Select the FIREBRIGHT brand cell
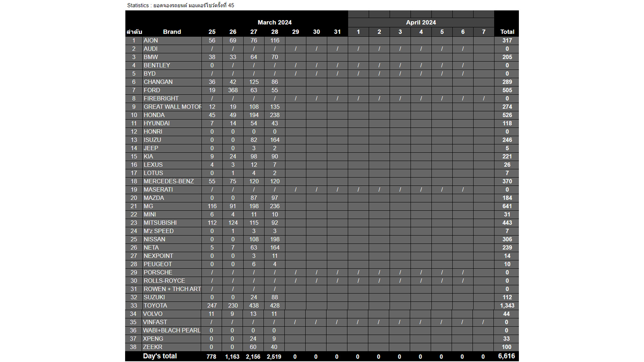Image resolution: width=644 pixels, height=362 pixels. click(172, 99)
